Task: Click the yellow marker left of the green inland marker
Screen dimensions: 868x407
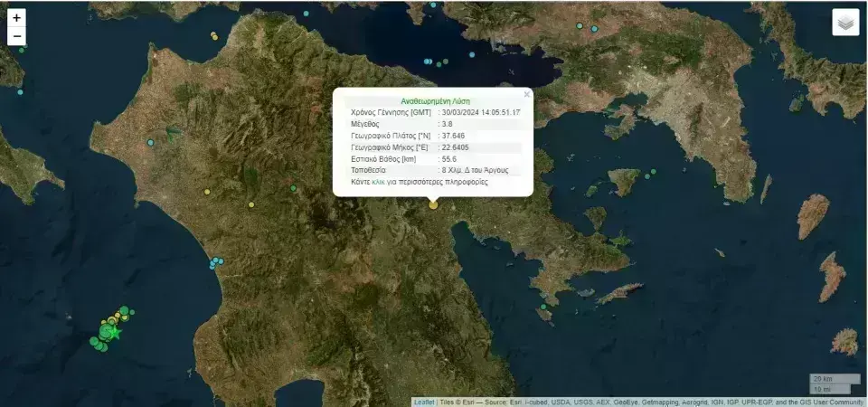Action: click(250, 204)
